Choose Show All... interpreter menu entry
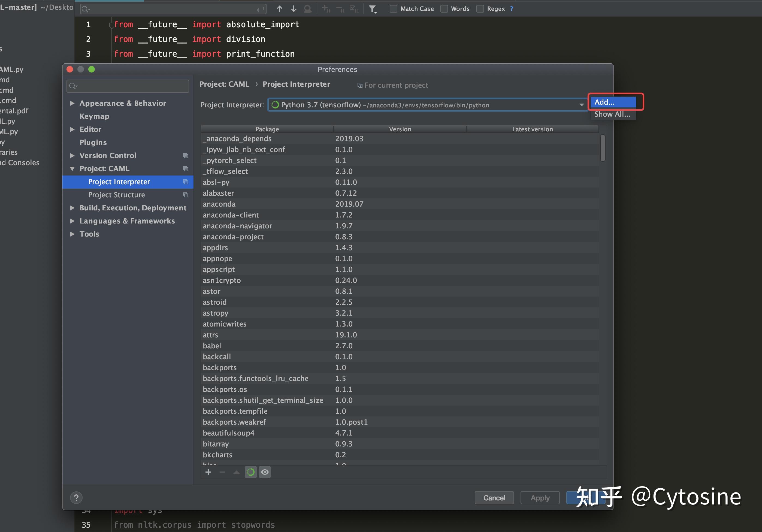762x532 pixels. 612,114
